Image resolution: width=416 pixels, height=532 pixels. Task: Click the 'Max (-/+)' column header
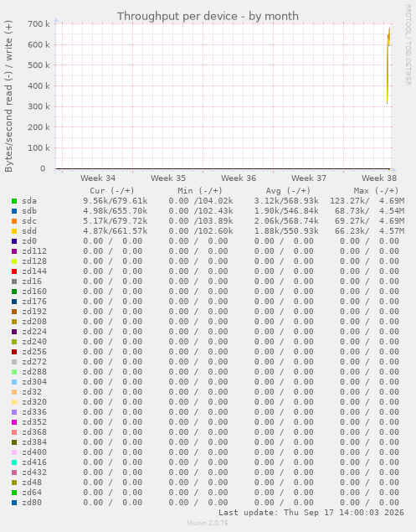(377, 191)
